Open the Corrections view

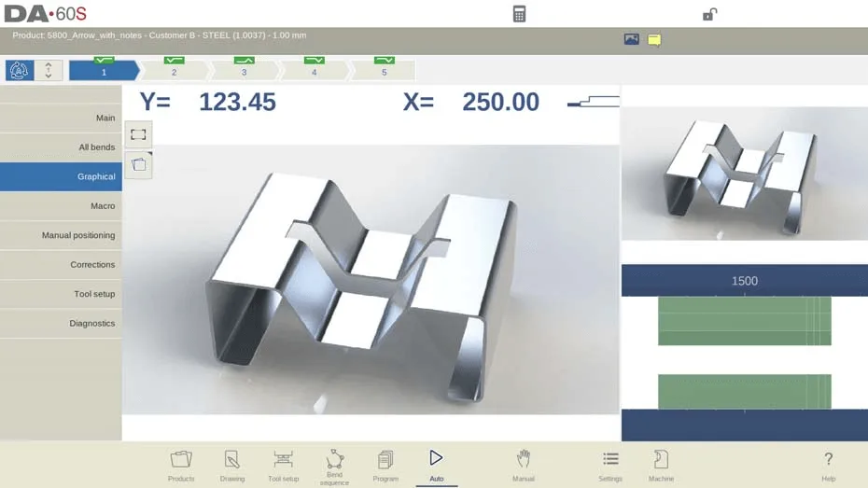pos(61,264)
